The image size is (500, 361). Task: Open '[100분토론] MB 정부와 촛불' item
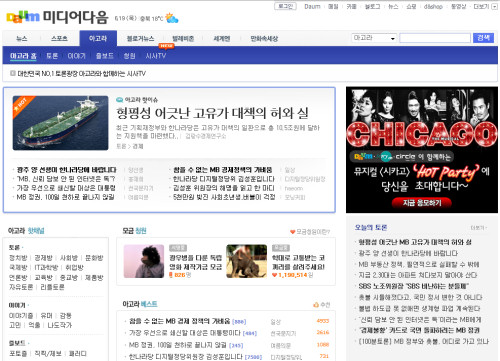tap(424, 341)
